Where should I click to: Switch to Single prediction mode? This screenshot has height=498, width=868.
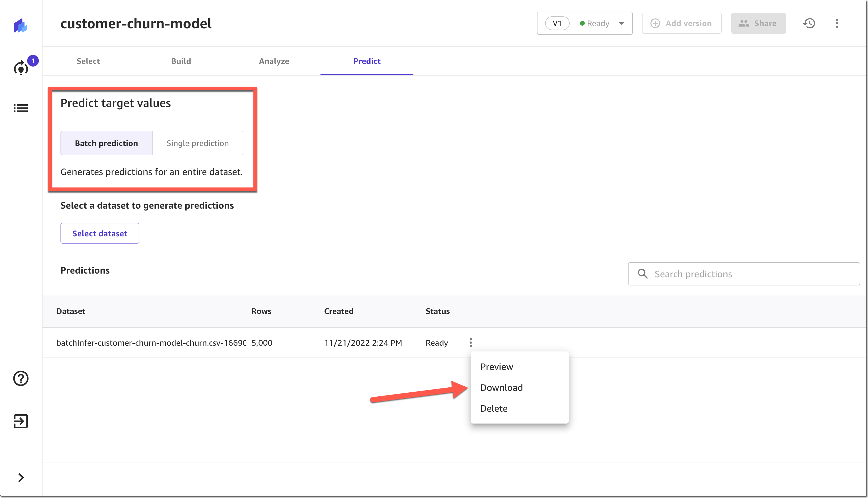[198, 143]
